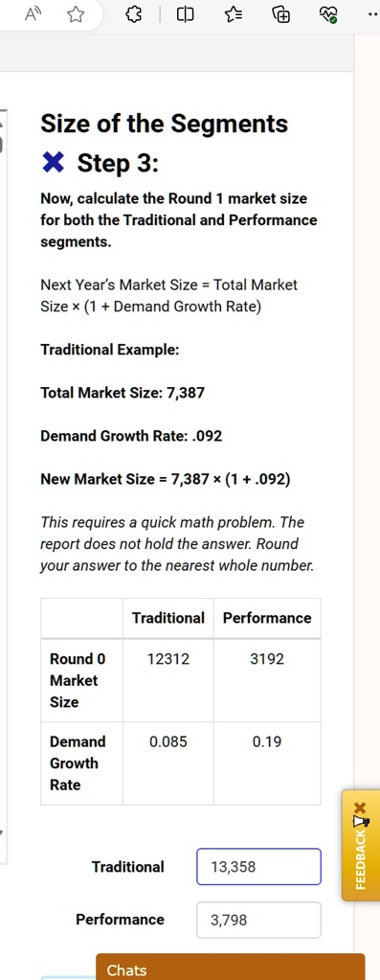Click the Traditional input field showing 13,358
Image resolution: width=380 pixels, height=980 pixels.
[259, 866]
